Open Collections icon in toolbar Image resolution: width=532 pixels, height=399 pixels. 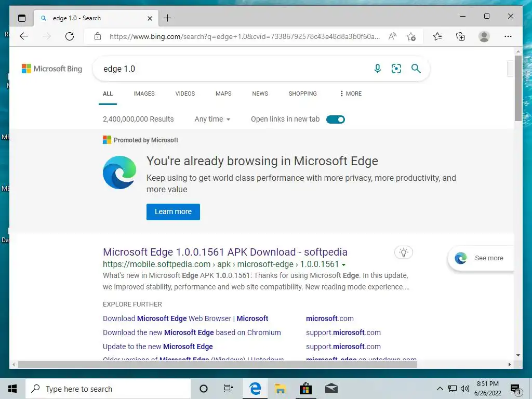coord(460,36)
